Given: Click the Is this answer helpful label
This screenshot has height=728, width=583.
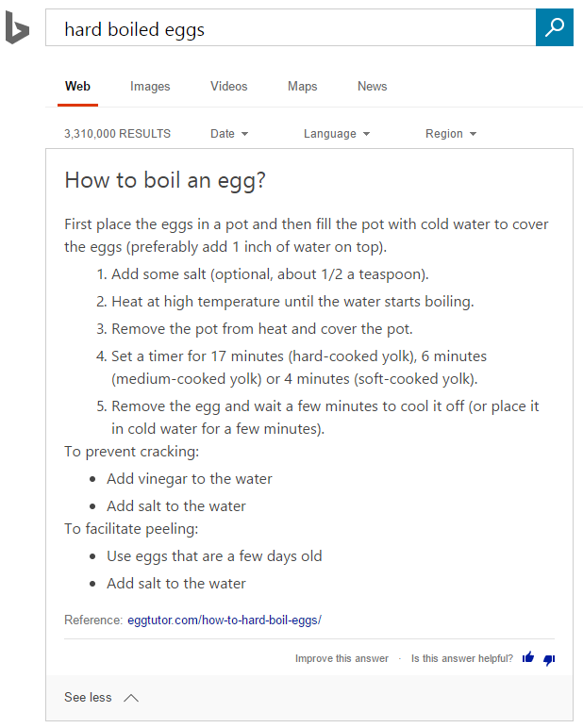Looking at the screenshot, I should click(x=462, y=658).
